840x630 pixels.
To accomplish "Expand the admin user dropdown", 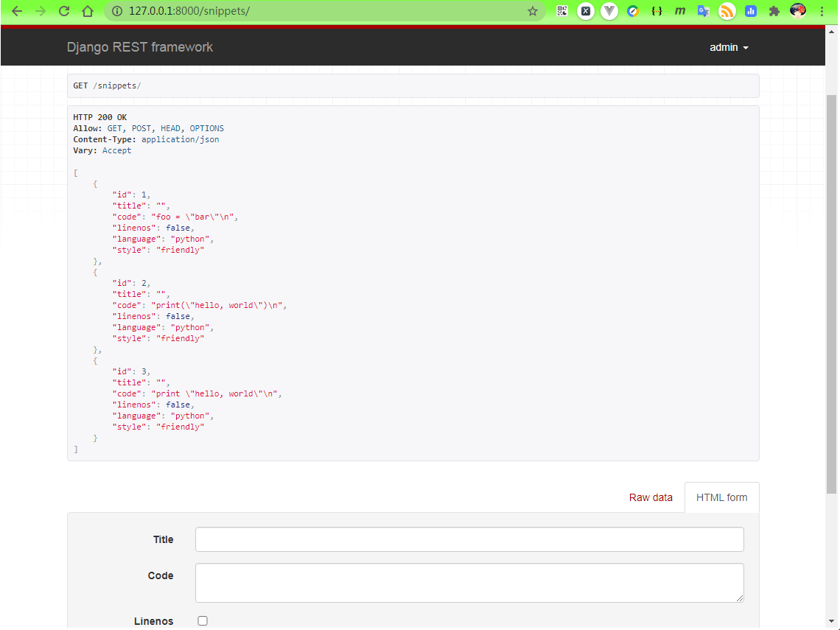I will click(729, 48).
